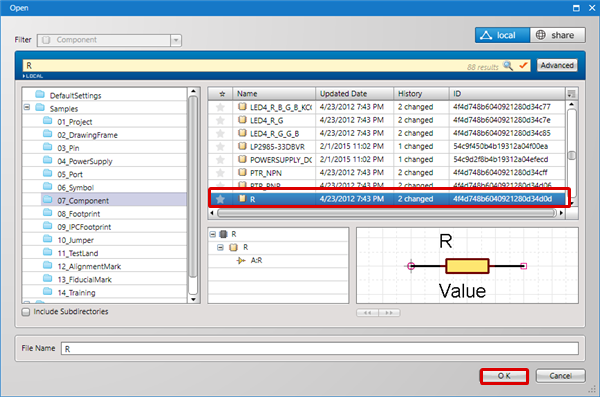The width and height of the screenshot is (600, 397).
Task: Click the A:R gate entry in tree
Action: pyautogui.click(x=256, y=261)
